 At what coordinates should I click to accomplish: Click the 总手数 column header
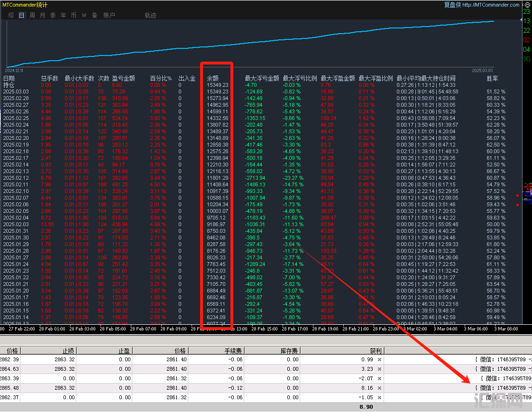[x=49, y=78]
